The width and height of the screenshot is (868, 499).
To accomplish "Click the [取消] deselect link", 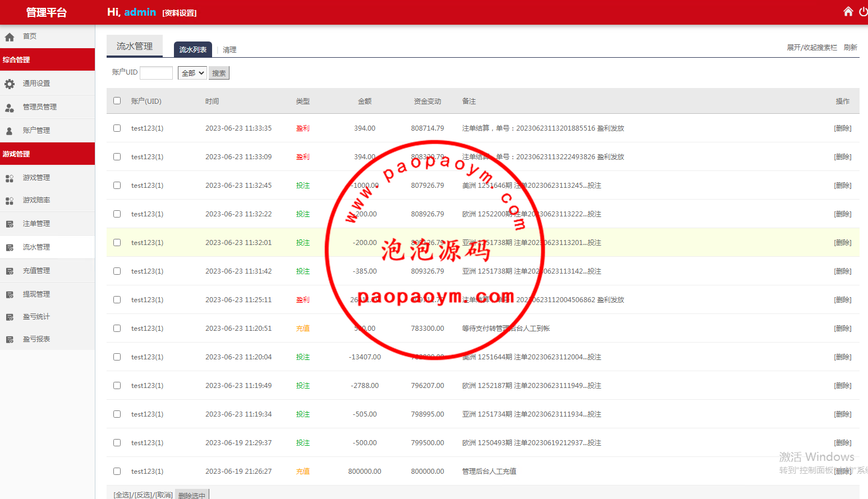I will click(164, 495).
